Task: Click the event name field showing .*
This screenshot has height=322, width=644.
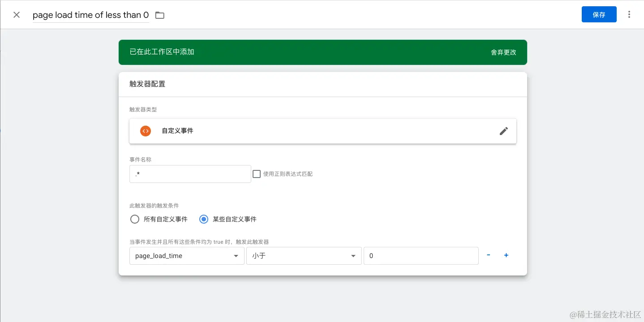Action: click(x=190, y=174)
